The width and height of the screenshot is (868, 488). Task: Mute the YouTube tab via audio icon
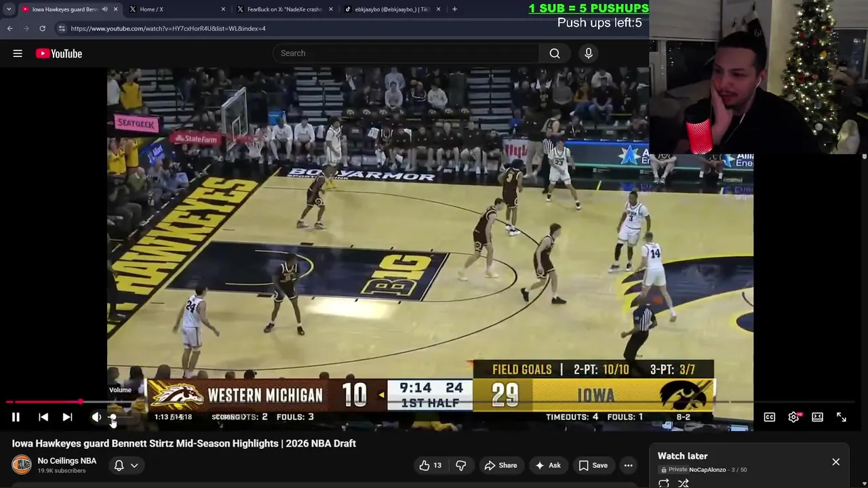click(104, 9)
